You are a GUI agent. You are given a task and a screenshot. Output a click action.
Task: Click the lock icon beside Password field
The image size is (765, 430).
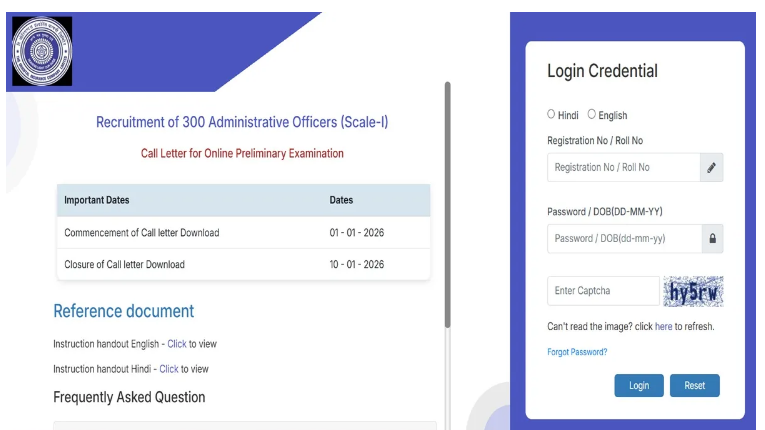(712, 239)
